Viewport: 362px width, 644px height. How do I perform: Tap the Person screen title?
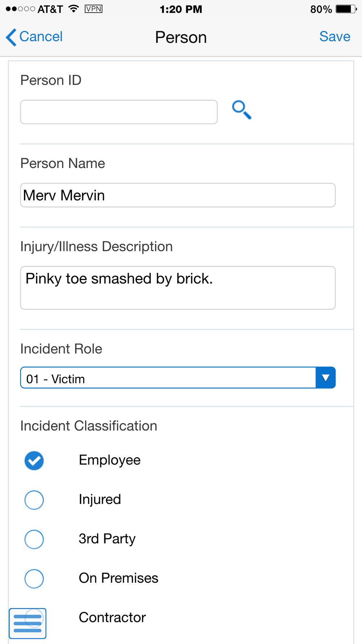tap(181, 37)
